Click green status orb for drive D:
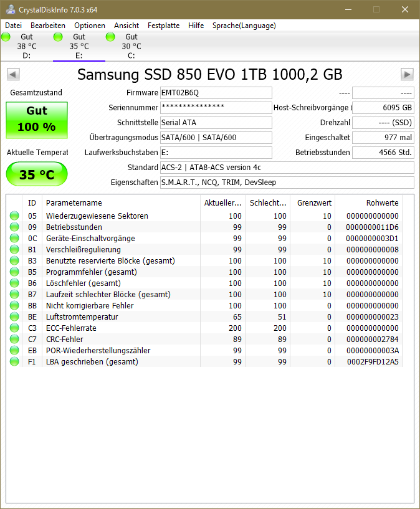 pyautogui.click(x=6, y=37)
